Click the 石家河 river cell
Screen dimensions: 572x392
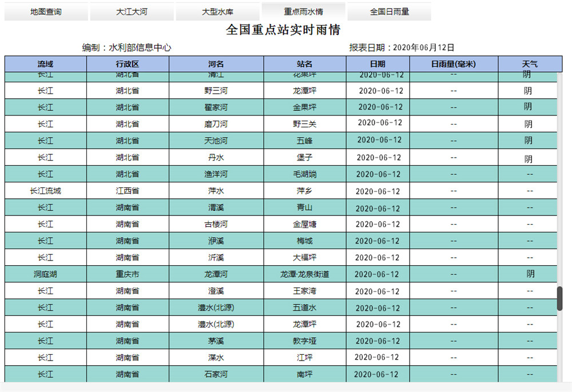click(x=216, y=374)
